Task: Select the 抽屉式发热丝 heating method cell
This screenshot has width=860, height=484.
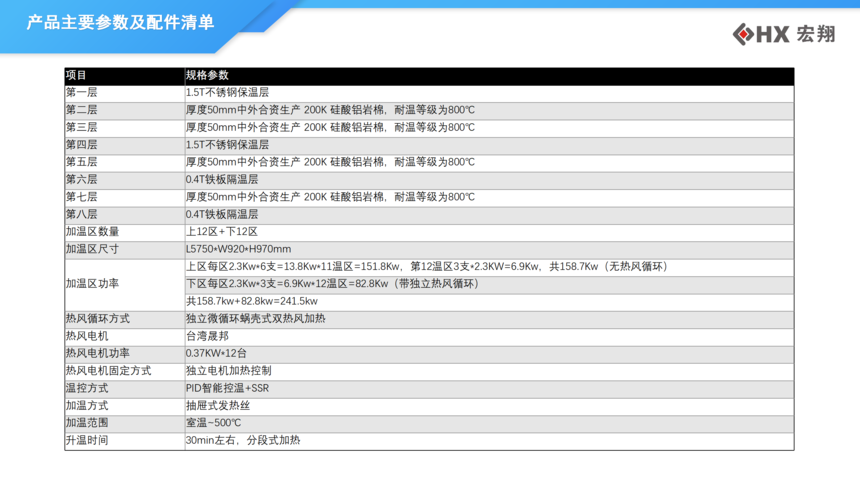Action: coord(218,405)
